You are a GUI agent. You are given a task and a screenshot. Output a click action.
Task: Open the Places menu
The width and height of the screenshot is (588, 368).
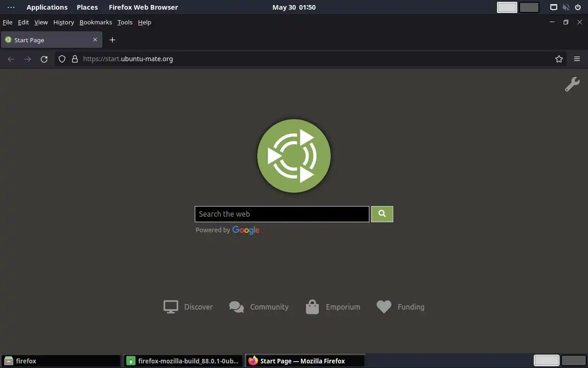pos(87,7)
